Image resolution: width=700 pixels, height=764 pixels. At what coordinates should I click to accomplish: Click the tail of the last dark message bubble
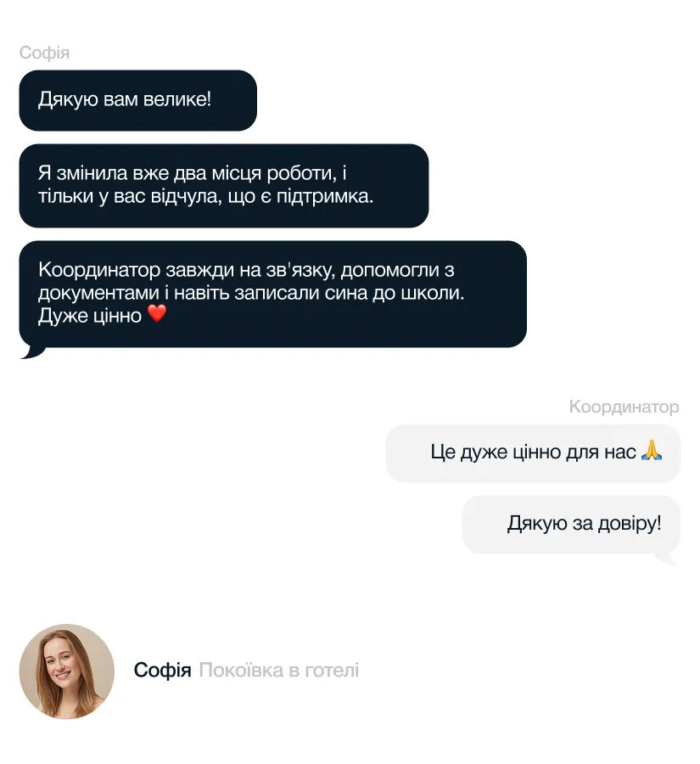(32, 352)
